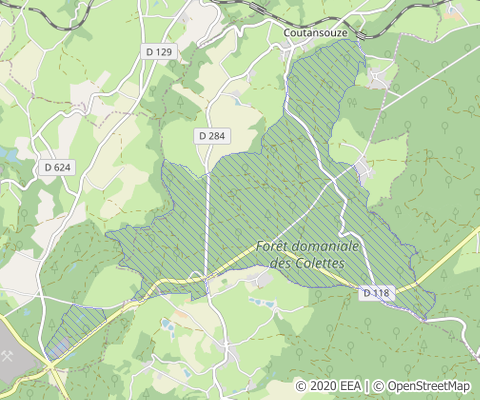480x400 pixels.
Task: Click the gray mine quarry area
Action: coord(15,353)
